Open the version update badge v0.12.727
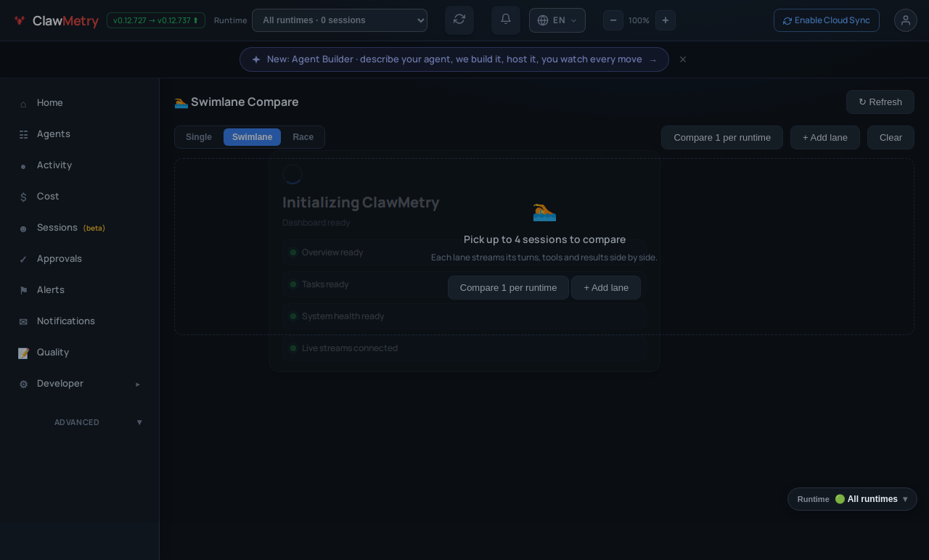The image size is (929, 560). click(156, 20)
